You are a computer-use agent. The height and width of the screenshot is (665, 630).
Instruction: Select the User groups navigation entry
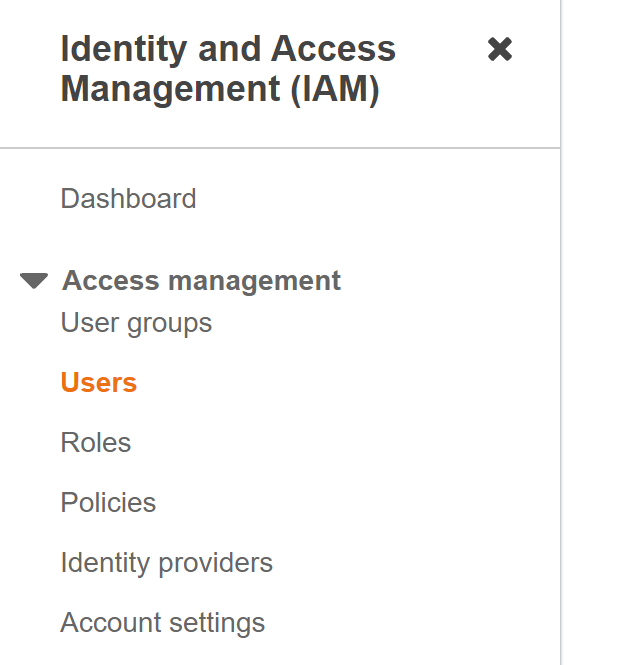tap(136, 323)
